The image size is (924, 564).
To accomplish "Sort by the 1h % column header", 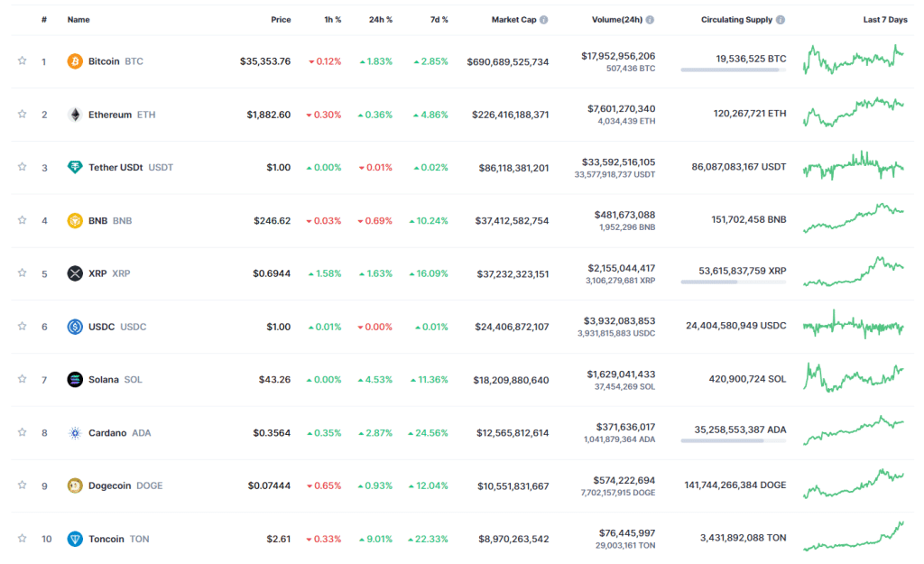I will 332,20.
